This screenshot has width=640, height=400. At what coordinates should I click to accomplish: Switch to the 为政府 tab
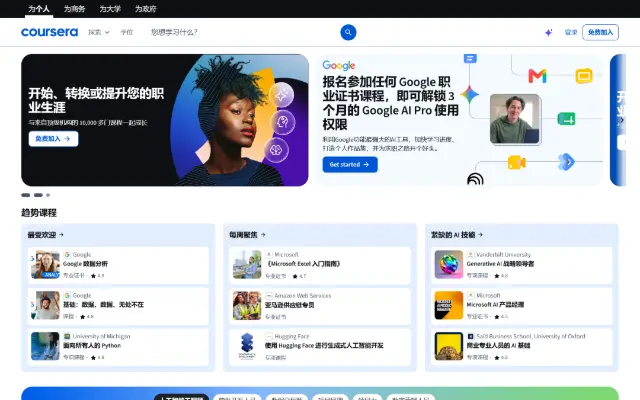click(146, 9)
